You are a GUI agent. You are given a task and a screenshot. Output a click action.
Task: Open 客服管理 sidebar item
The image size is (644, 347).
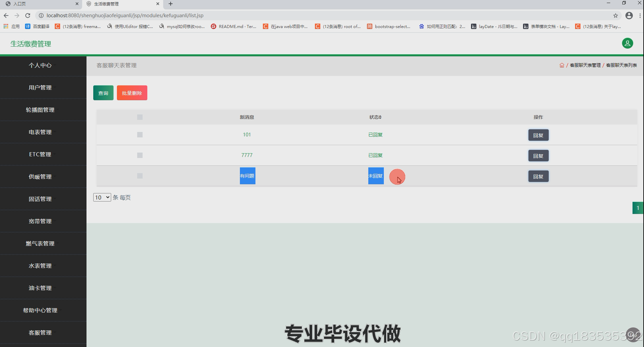click(40, 333)
